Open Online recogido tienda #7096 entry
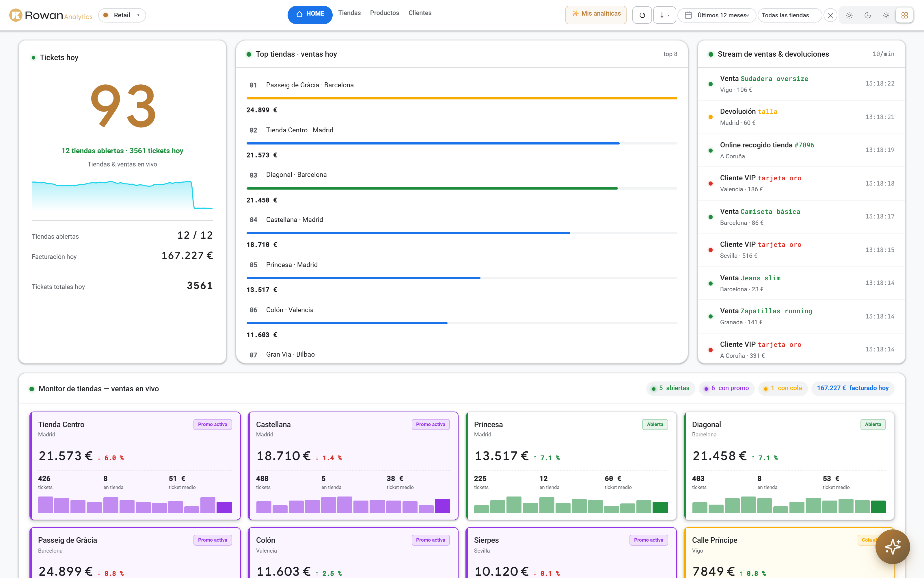The image size is (924, 578). tap(801, 150)
